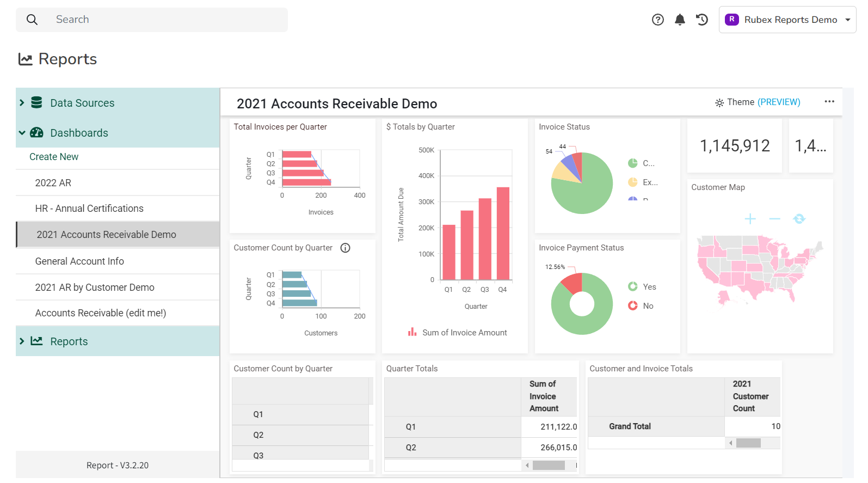Expand the Data Sources section
This screenshot has width=868, height=483.
[22, 103]
